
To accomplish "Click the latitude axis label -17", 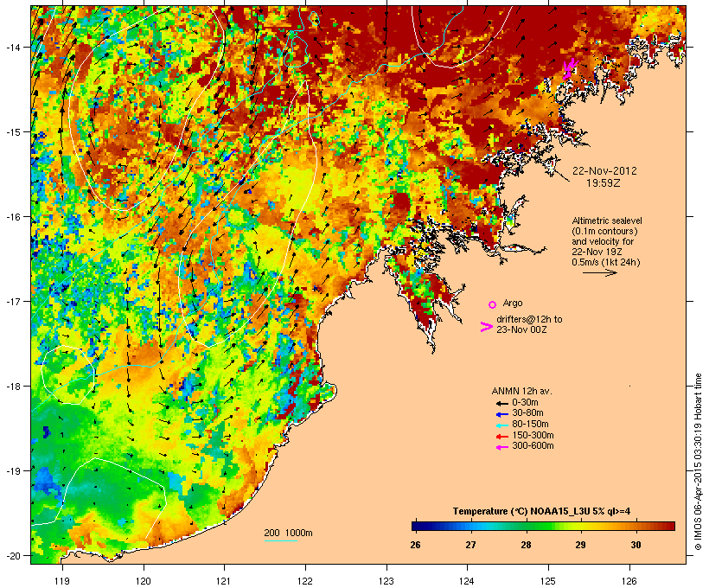I will point(12,301).
